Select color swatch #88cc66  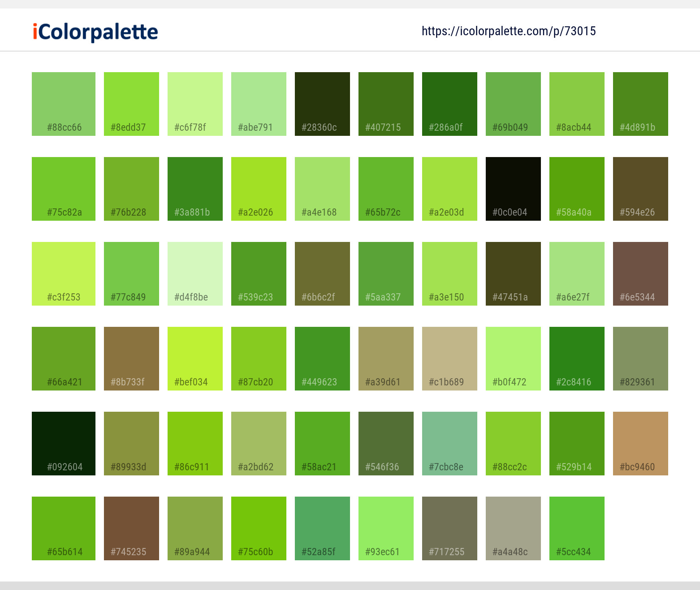click(64, 104)
